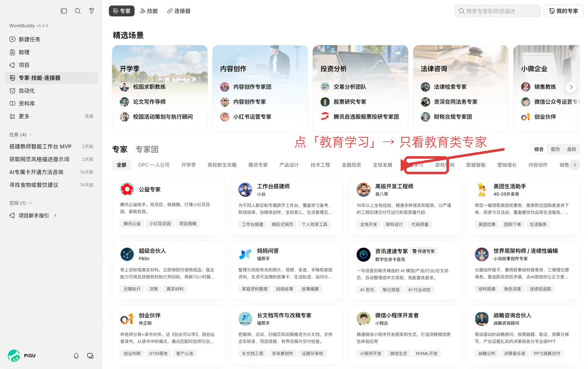Sort experts by 最热

[555, 149]
